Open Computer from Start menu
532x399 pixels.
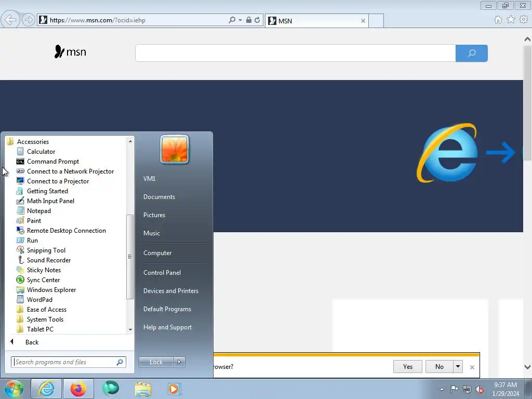click(157, 253)
